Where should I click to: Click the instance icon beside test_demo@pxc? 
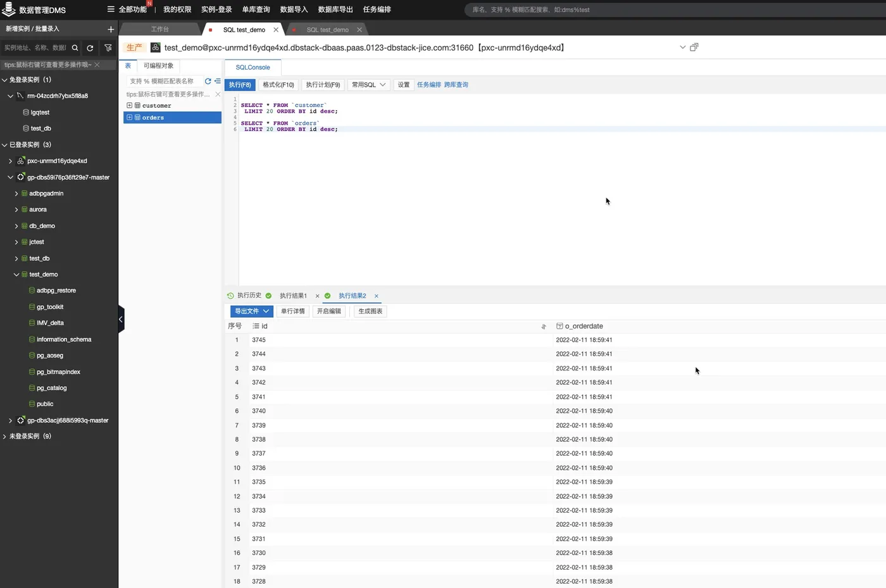pyautogui.click(x=155, y=47)
